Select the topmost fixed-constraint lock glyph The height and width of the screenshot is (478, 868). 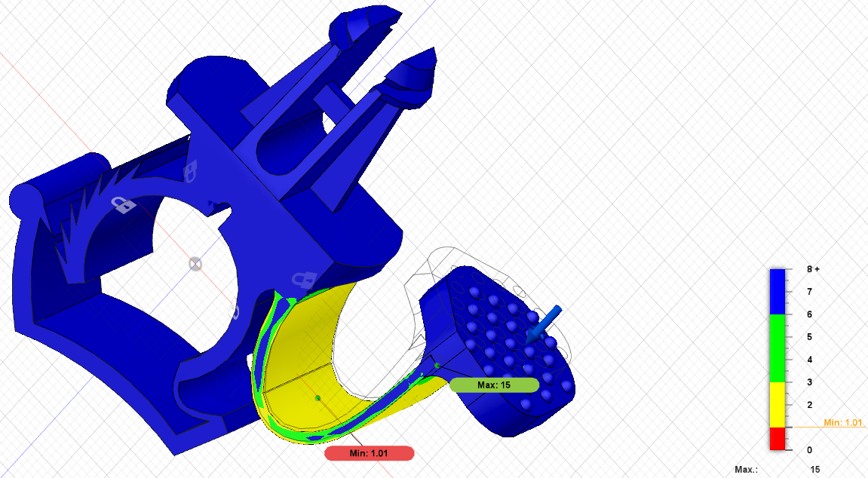pyautogui.click(x=191, y=171)
